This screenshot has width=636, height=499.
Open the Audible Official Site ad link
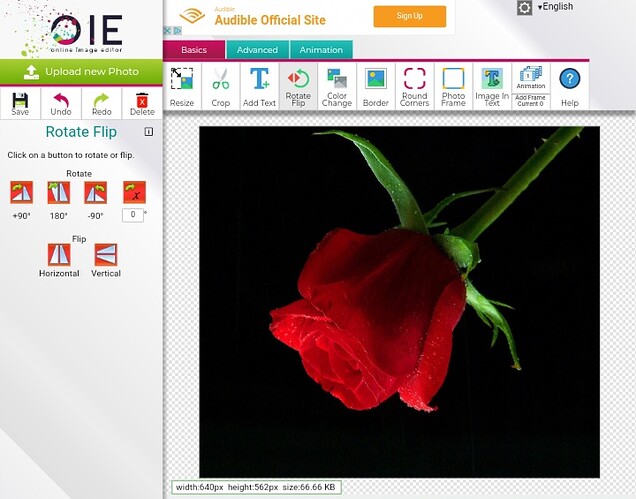[x=270, y=20]
